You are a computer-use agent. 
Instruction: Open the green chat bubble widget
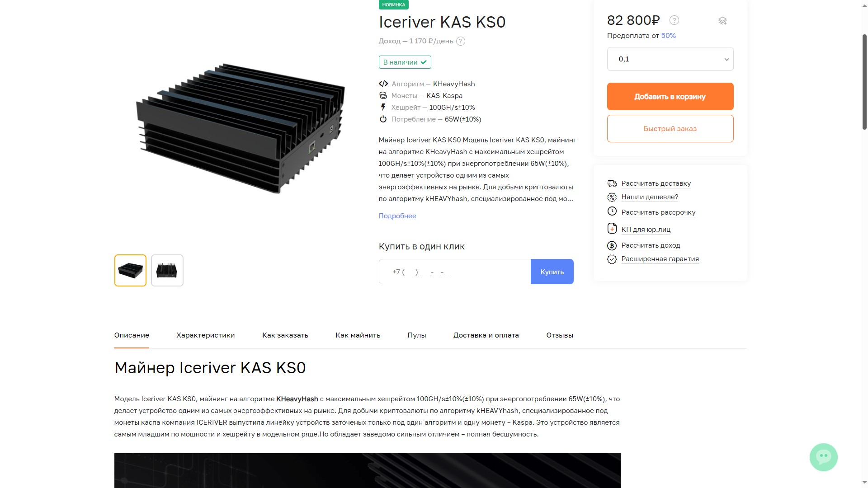tap(823, 457)
